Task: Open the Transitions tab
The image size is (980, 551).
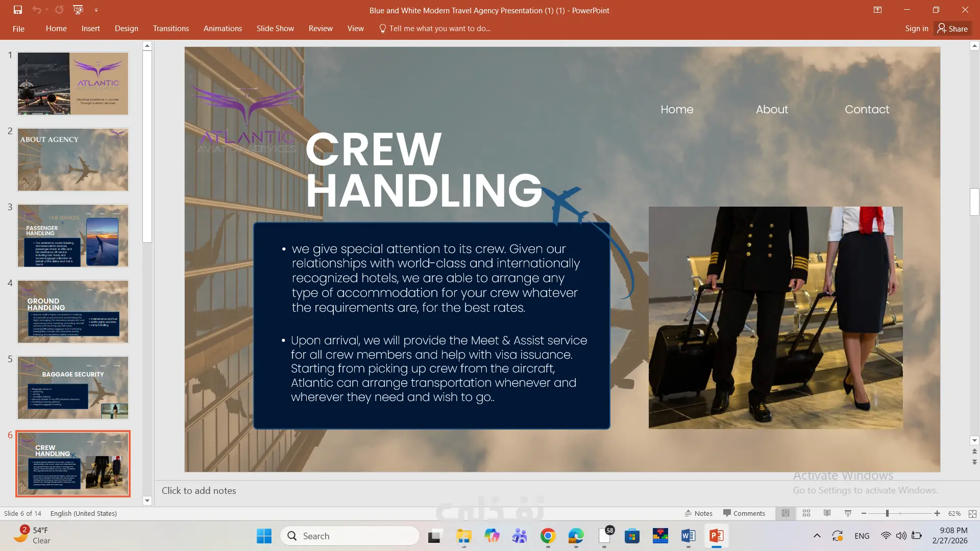Action: (x=170, y=29)
